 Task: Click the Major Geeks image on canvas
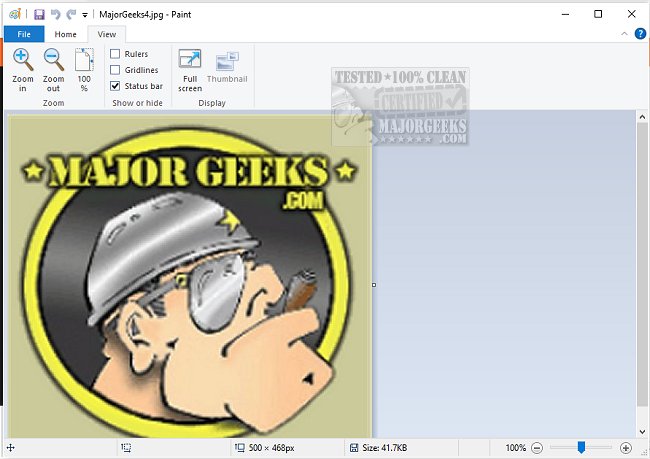coord(190,277)
